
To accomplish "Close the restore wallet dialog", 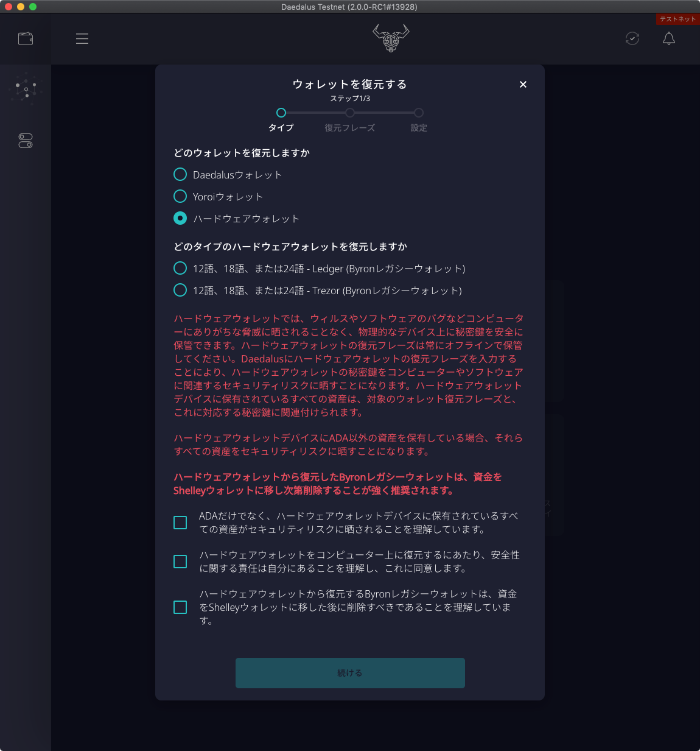I will [x=523, y=85].
